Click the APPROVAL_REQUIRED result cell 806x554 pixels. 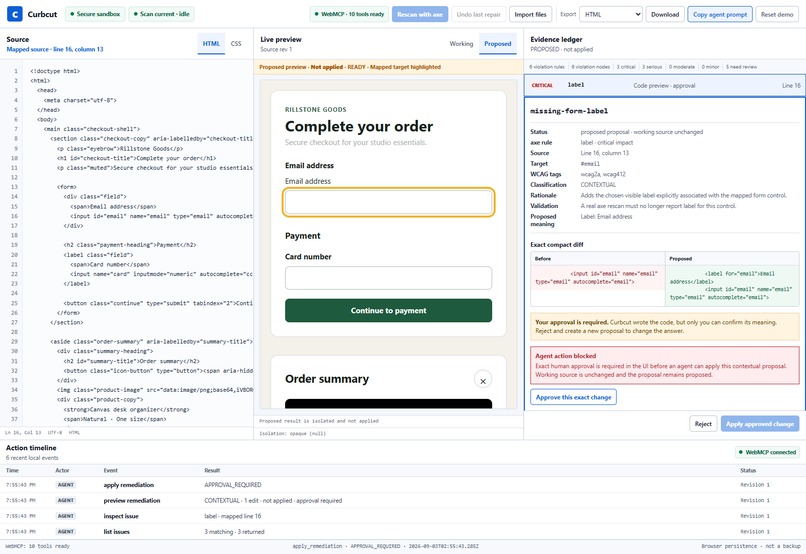point(233,485)
